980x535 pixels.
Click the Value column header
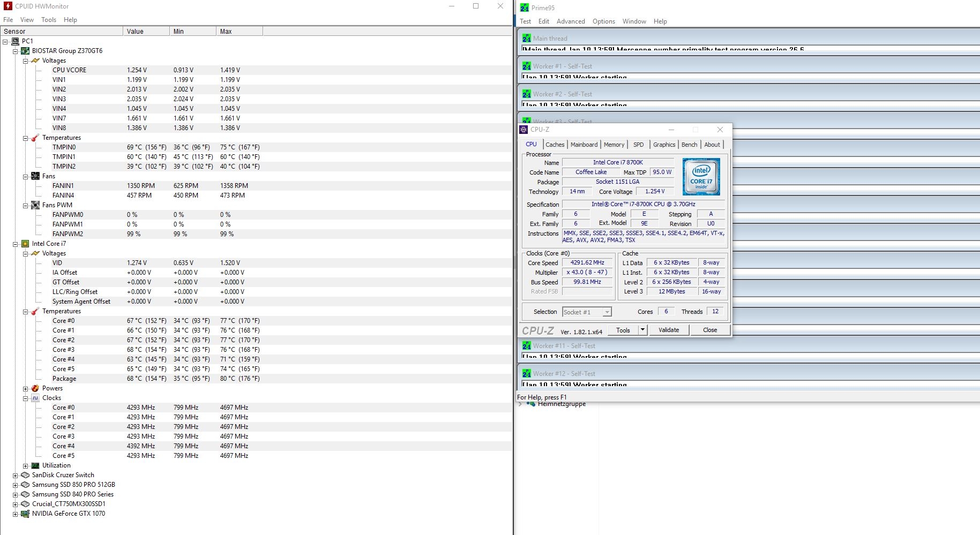coord(146,31)
